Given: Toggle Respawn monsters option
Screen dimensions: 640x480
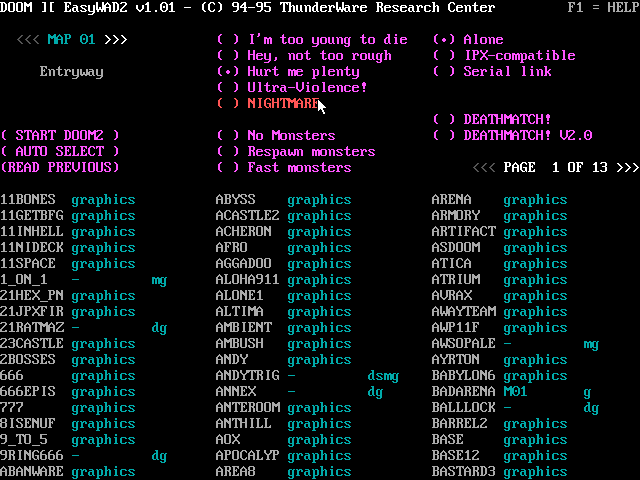Looking at the screenshot, I should coord(296,151).
